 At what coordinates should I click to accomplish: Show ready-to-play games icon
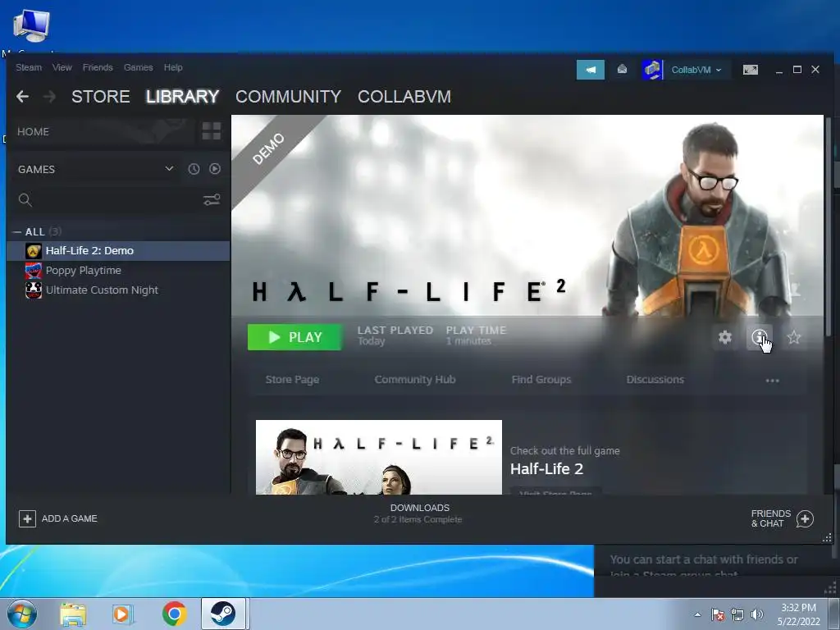tap(215, 169)
